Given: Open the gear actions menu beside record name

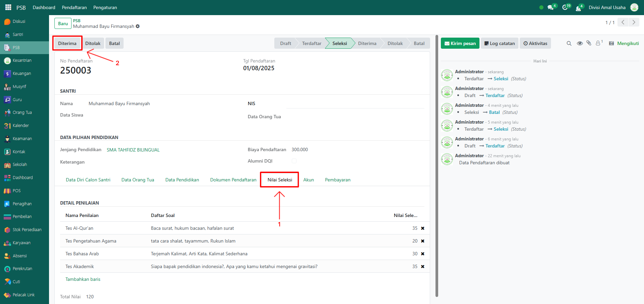Looking at the screenshot, I should 138,26.
